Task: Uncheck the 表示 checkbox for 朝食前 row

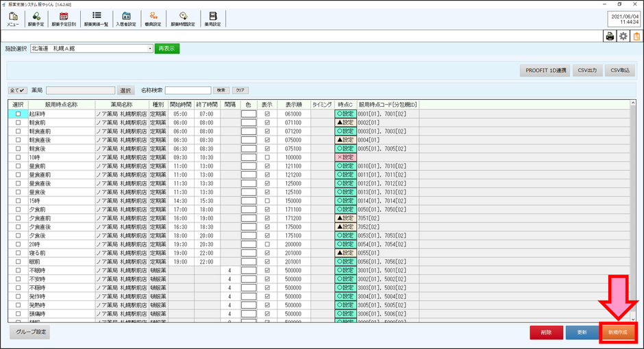Action: (267, 122)
